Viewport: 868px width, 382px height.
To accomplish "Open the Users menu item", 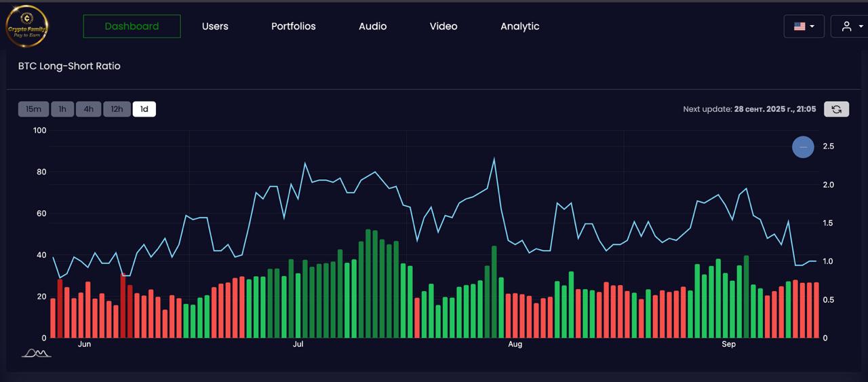I will 215,26.
